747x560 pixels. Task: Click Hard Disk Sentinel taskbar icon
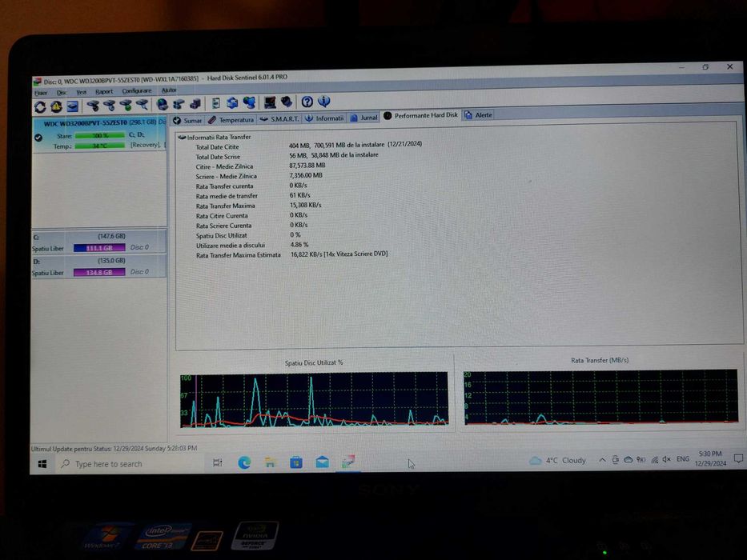(x=348, y=462)
